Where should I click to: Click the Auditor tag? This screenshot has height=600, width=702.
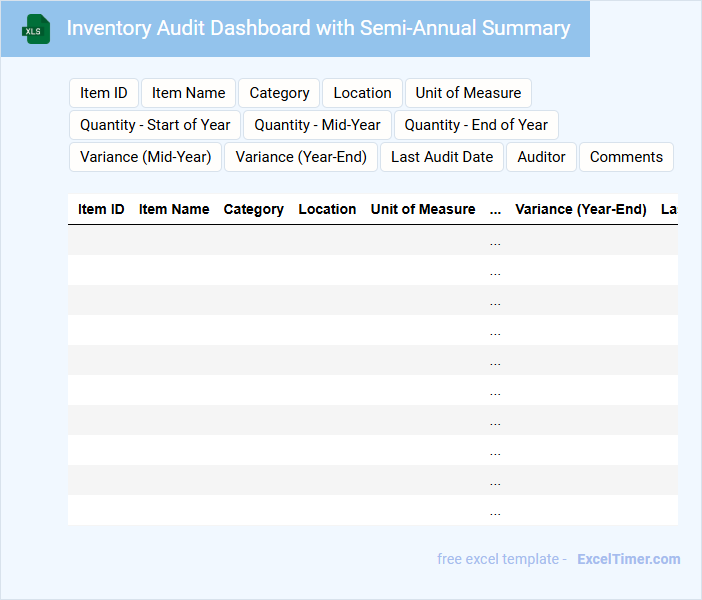[542, 157]
